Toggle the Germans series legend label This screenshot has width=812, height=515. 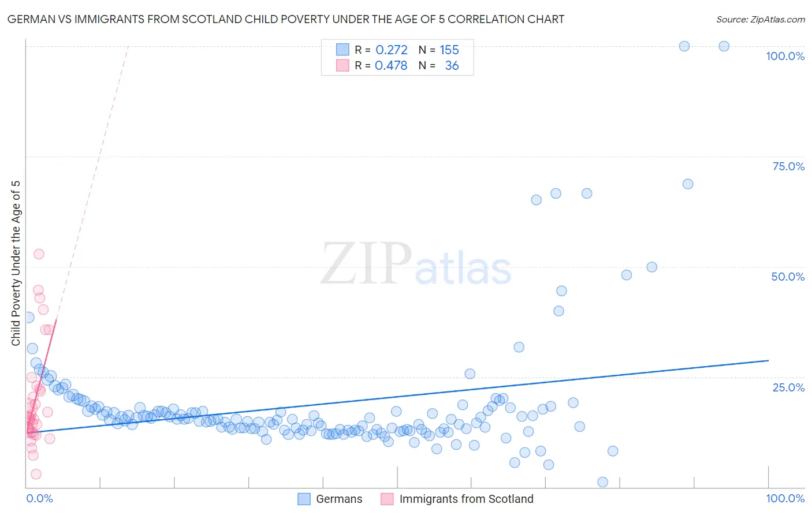[x=339, y=499]
